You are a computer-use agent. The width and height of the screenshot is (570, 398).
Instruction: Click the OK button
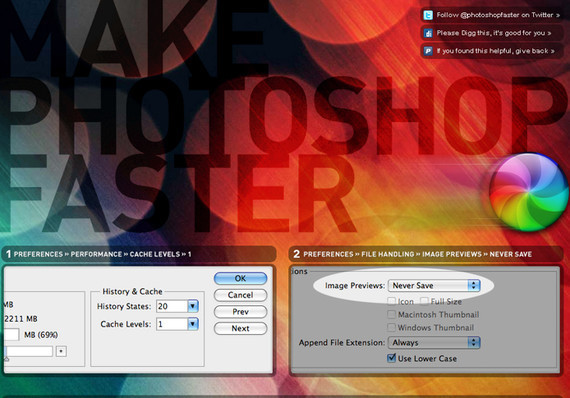240,278
